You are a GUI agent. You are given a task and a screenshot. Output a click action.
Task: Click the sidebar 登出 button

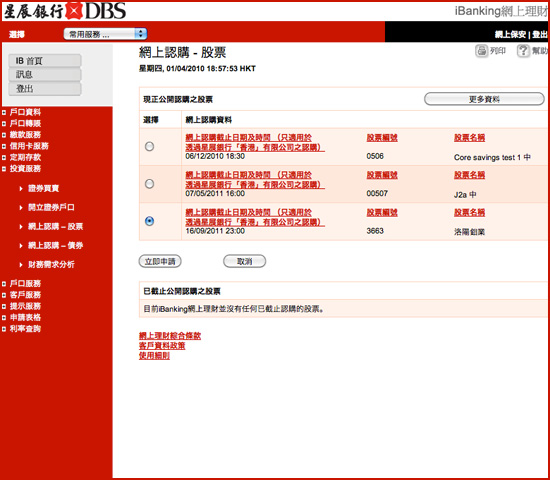point(45,88)
